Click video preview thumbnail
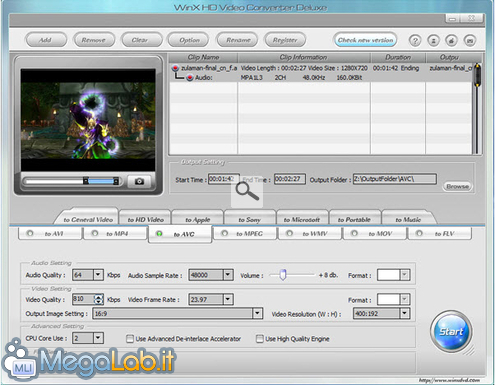This screenshot has height=385, width=495. (x=88, y=120)
